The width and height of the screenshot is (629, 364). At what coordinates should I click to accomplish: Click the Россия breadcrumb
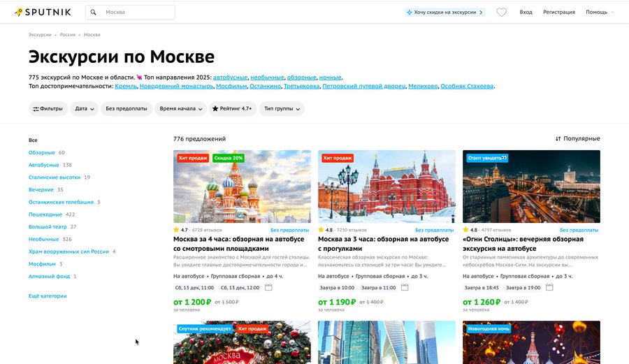point(67,35)
